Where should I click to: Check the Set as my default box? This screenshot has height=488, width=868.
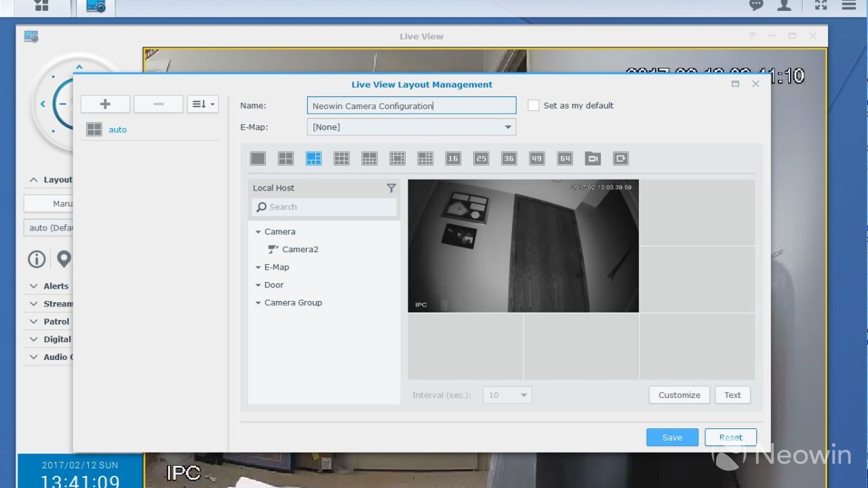click(534, 105)
